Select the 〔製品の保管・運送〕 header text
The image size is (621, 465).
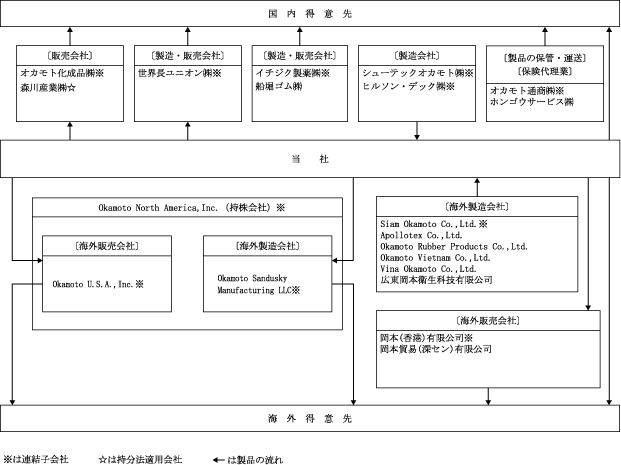click(x=545, y=58)
